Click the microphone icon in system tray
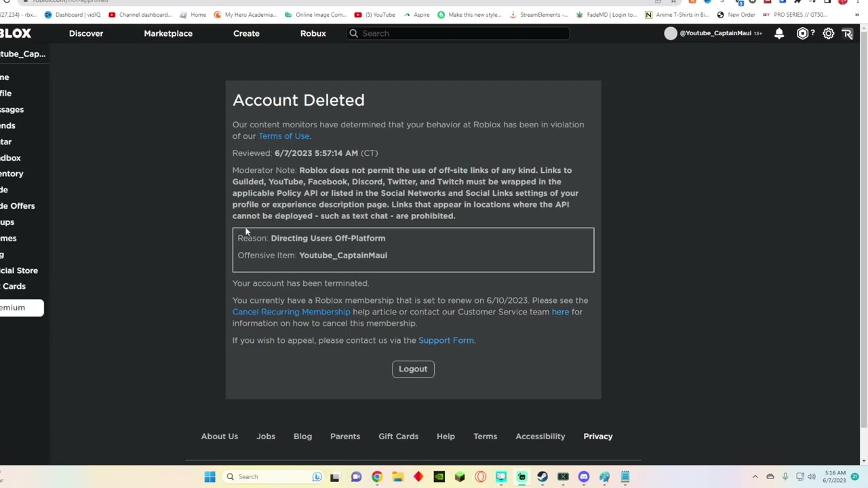The image size is (868, 488). click(x=785, y=476)
